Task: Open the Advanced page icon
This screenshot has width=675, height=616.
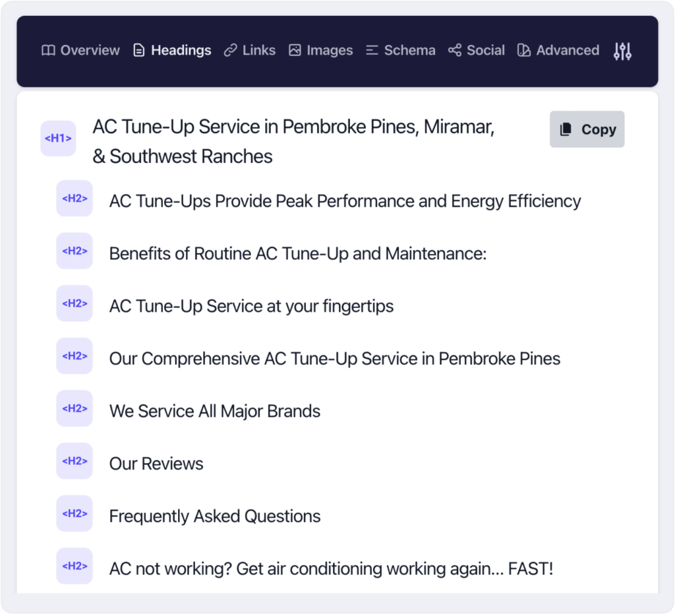Action: click(x=523, y=49)
